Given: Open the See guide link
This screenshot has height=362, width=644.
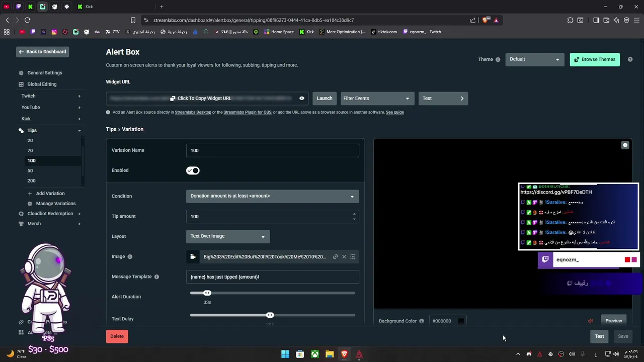Looking at the screenshot, I should point(395,112).
